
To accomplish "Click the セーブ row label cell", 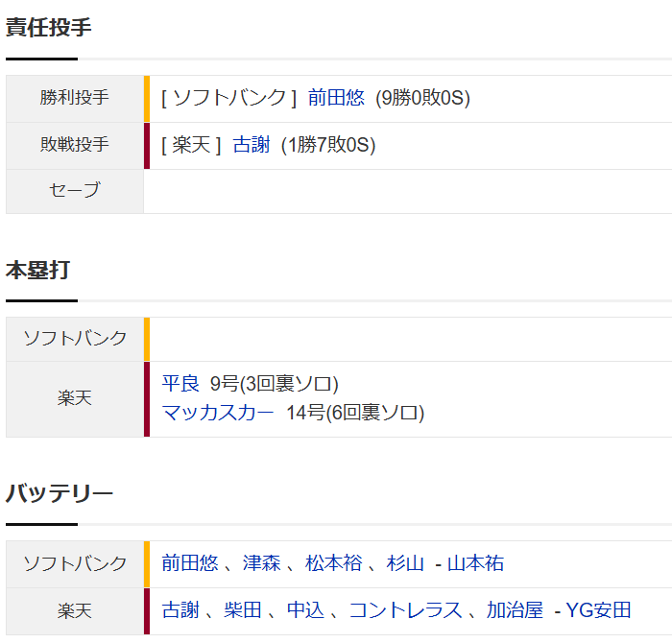I will (x=75, y=191).
